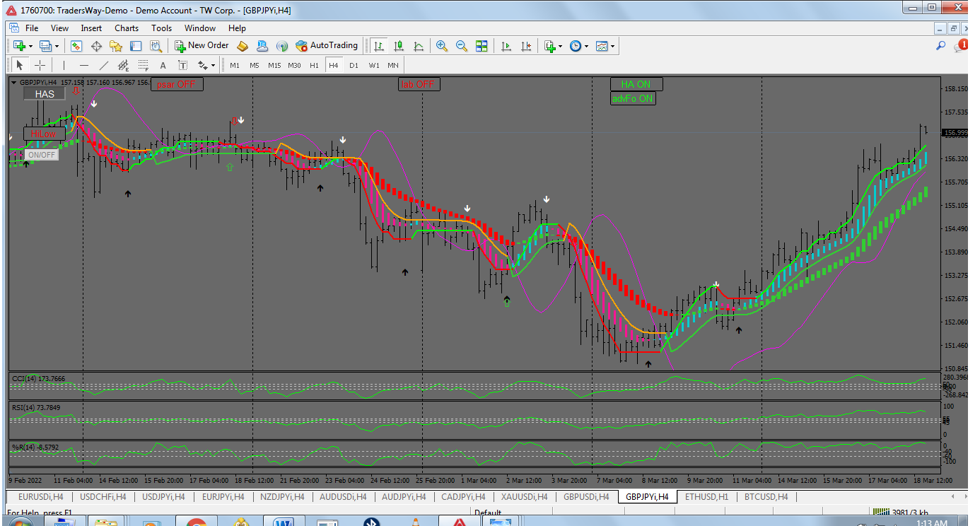Expand the Indicators list dropdown arrow
The image size is (980, 526).
560,46
